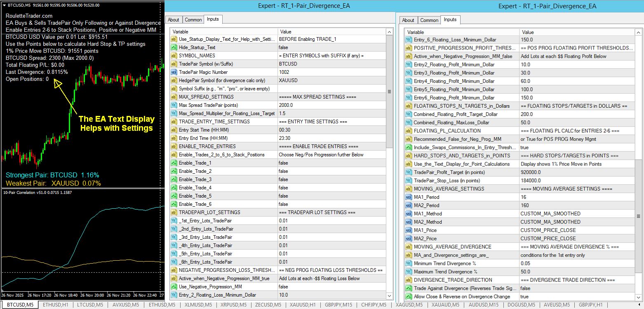Open the MA1_Method CUSTOM_MA_SMOOTHED dropdown
This screenshot has width=644, height=309.
[x=576, y=214]
